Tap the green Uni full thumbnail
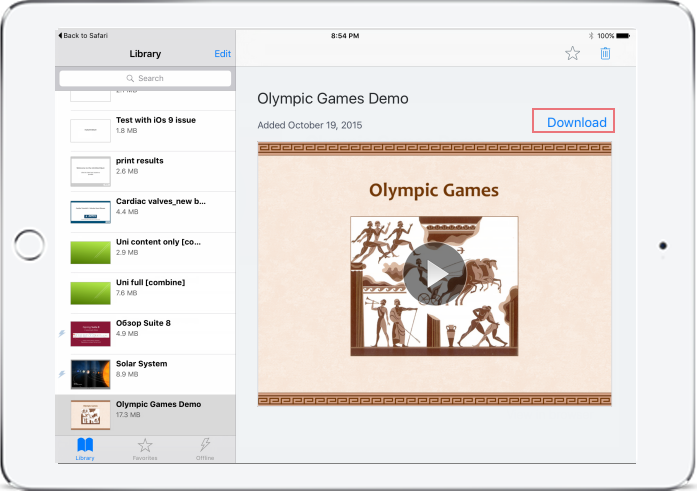Viewport: 697px width, 491px height. pos(90,293)
